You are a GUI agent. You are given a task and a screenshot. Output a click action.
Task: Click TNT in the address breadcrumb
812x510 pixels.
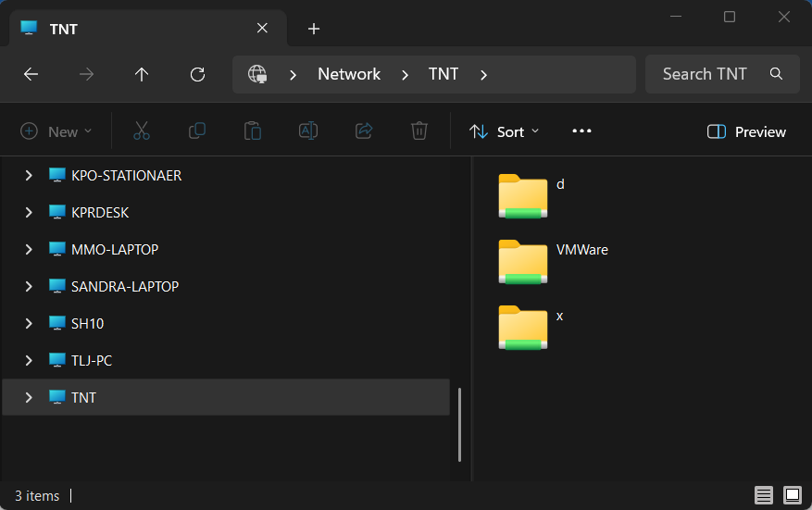pos(443,74)
